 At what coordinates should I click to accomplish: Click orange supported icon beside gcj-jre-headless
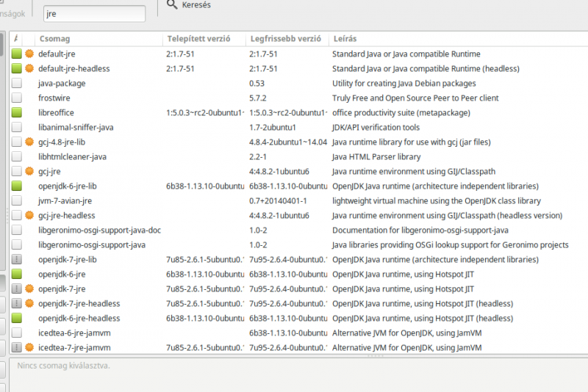[x=29, y=215]
